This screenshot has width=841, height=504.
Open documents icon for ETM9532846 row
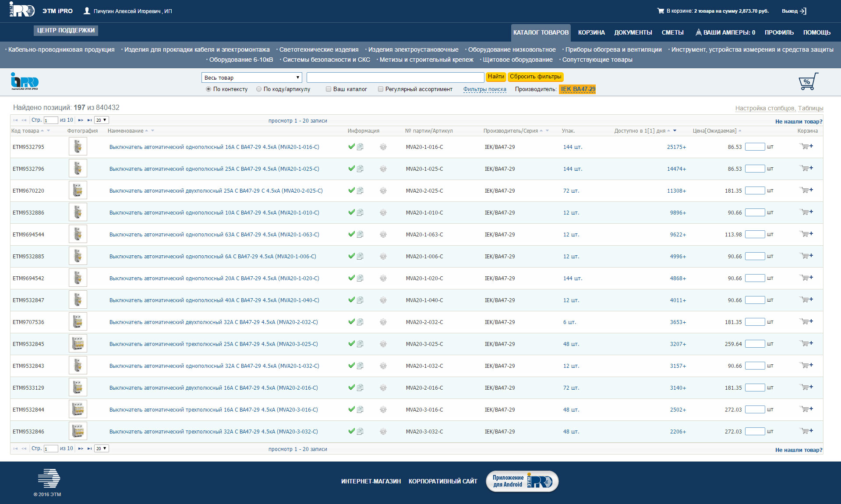click(360, 431)
